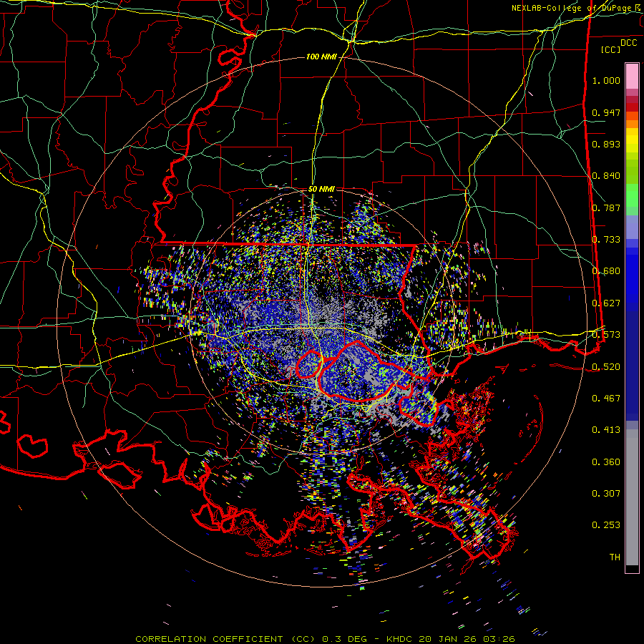The width and height of the screenshot is (644, 644).
Task: Click the 50 NMI range ring label
Action: (x=321, y=189)
